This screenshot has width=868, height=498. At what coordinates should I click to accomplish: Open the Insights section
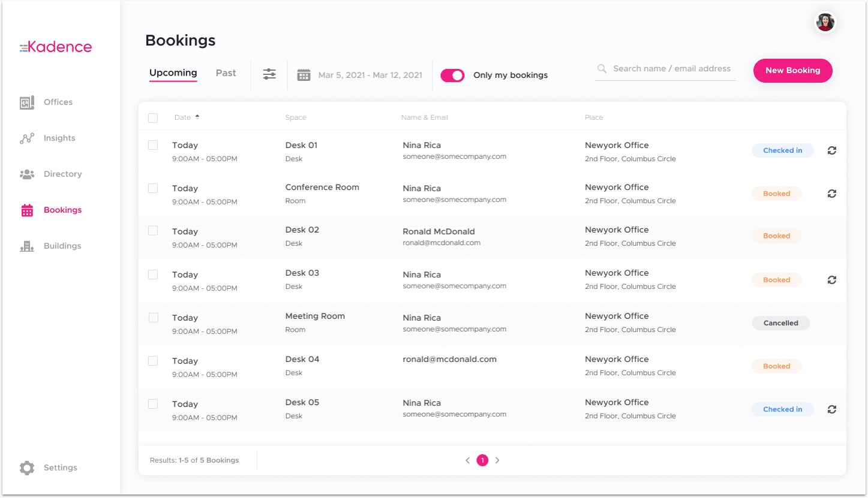27,138
